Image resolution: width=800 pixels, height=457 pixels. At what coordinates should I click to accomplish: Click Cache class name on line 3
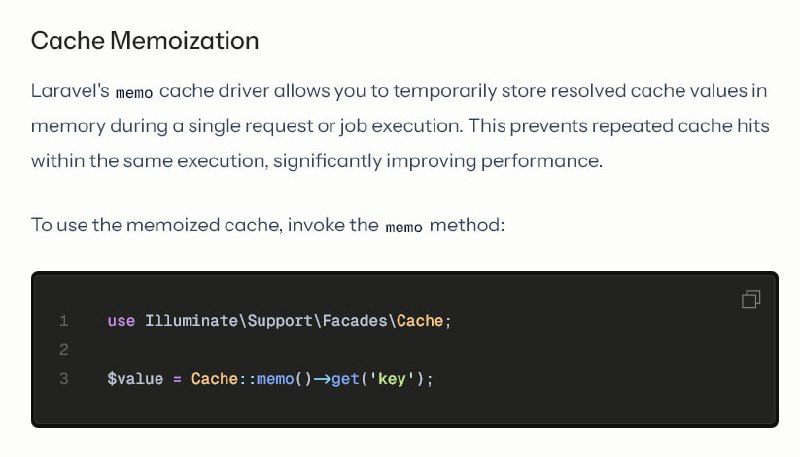[x=214, y=379]
